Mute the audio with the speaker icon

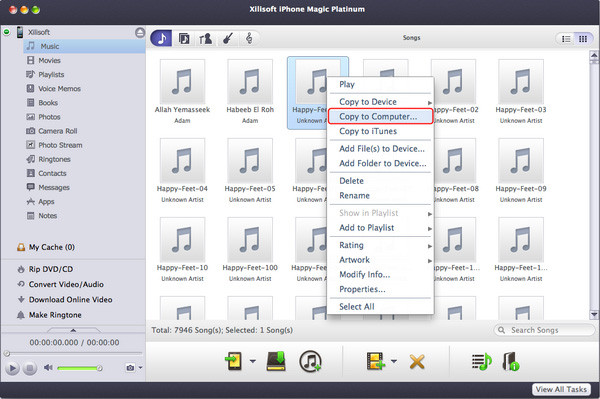(48, 368)
